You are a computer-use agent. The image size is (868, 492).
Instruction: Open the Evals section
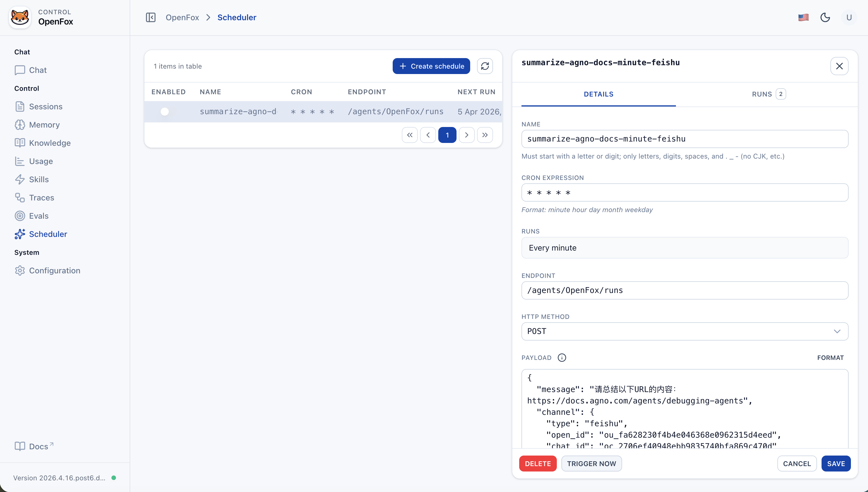pyautogui.click(x=38, y=216)
